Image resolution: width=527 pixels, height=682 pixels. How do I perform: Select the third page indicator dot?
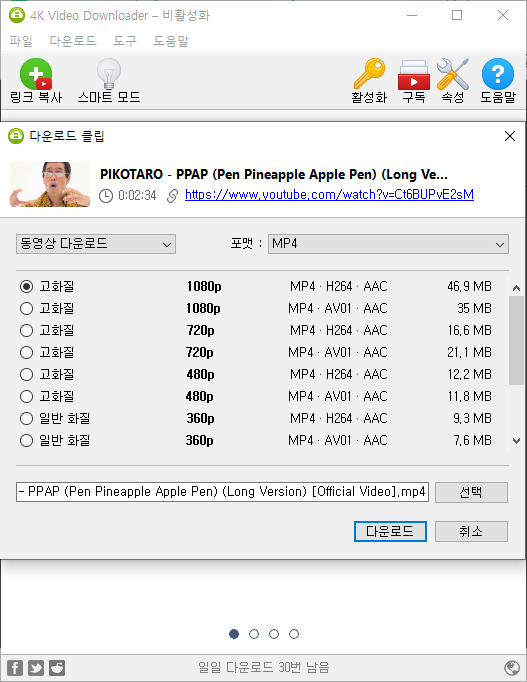[x=274, y=634]
